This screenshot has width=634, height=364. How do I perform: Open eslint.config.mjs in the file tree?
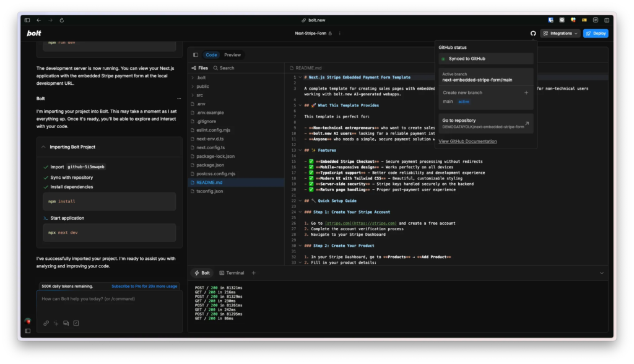(x=213, y=130)
